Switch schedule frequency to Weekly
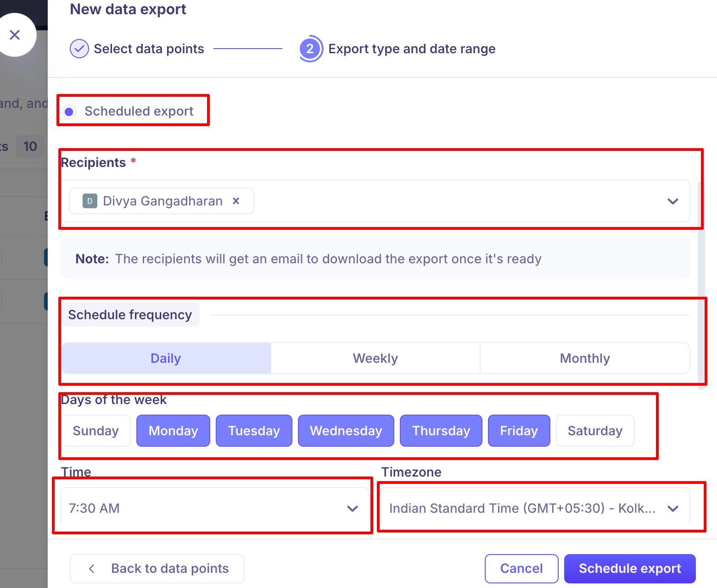The width and height of the screenshot is (717, 588). coord(375,358)
